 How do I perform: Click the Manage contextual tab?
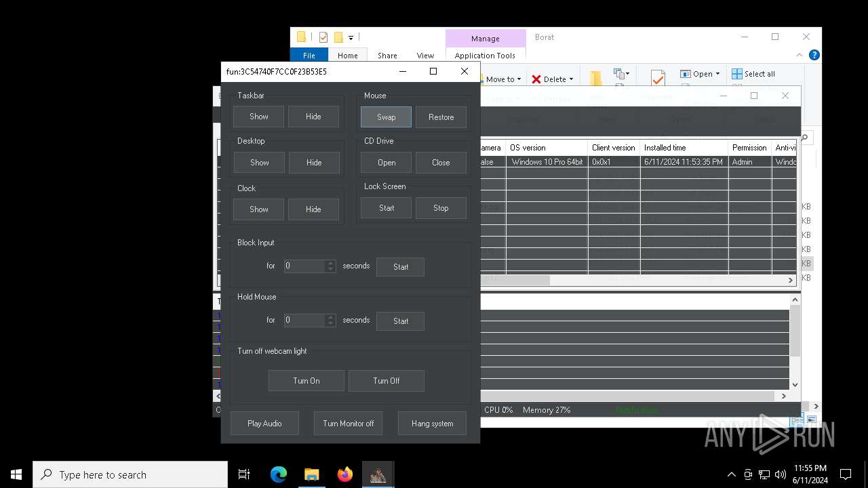(x=486, y=39)
